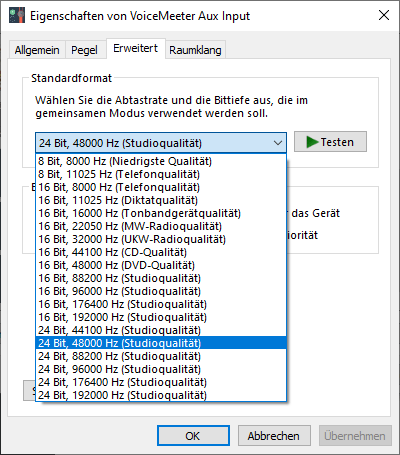Viewport: 400px width, 455px height.
Task: Choose 8 Bit, 11025 Hz (Telefonqualität)
Action: [161, 174]
